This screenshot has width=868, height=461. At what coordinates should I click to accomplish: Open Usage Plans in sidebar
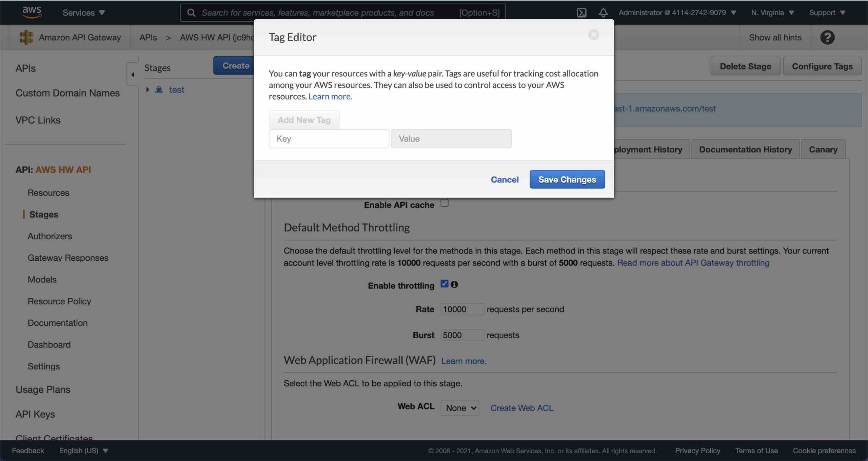(43, 389)
